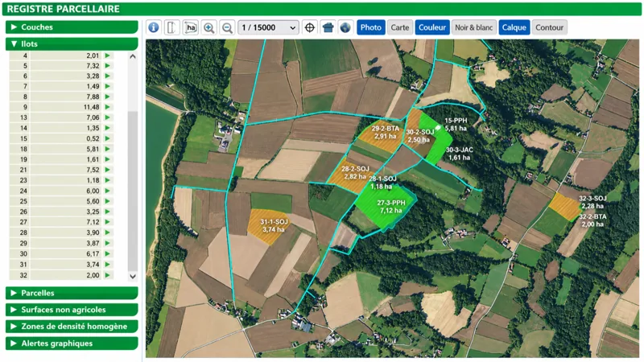This screenshot has height=362, width=644.
Task: Click parcel 31-1-SOJ 3,74 ha on map
Action: 270,227
